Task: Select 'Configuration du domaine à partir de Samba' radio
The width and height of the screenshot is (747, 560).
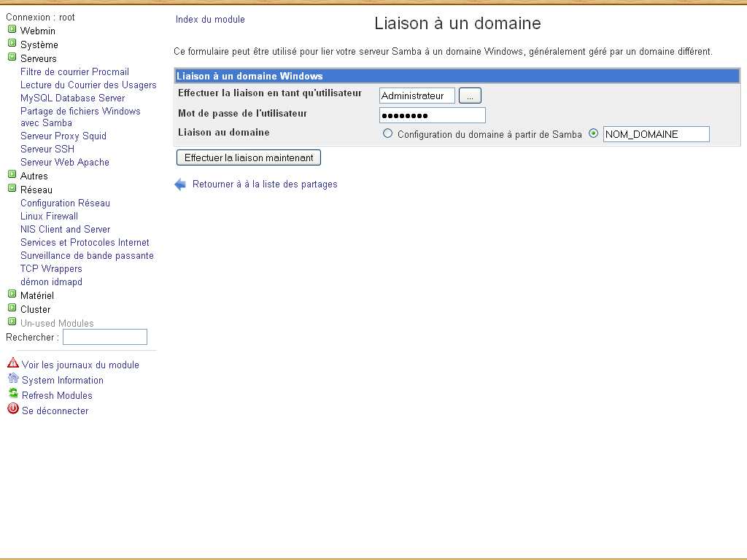Action: [x=388, y=133]
